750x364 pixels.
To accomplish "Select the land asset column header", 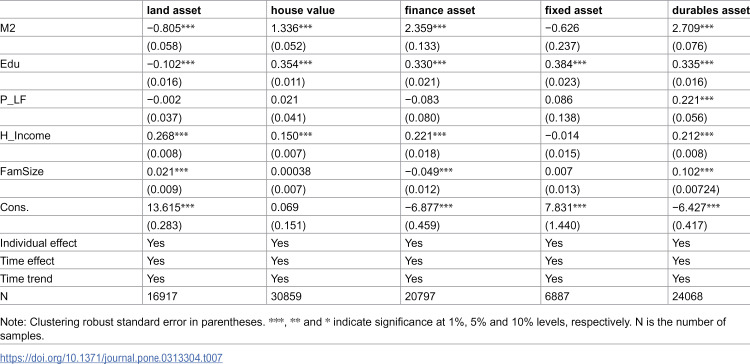I will click(x=174, y=10).
